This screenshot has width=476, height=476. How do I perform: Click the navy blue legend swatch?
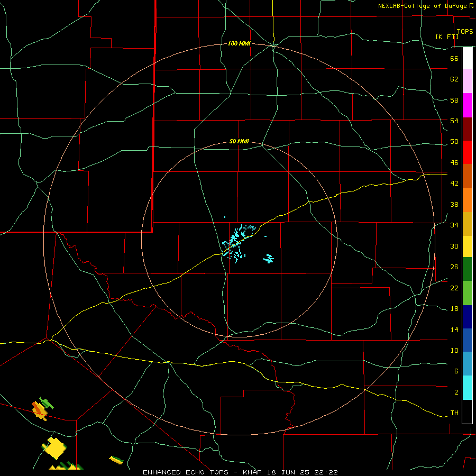tap(467, 317)
